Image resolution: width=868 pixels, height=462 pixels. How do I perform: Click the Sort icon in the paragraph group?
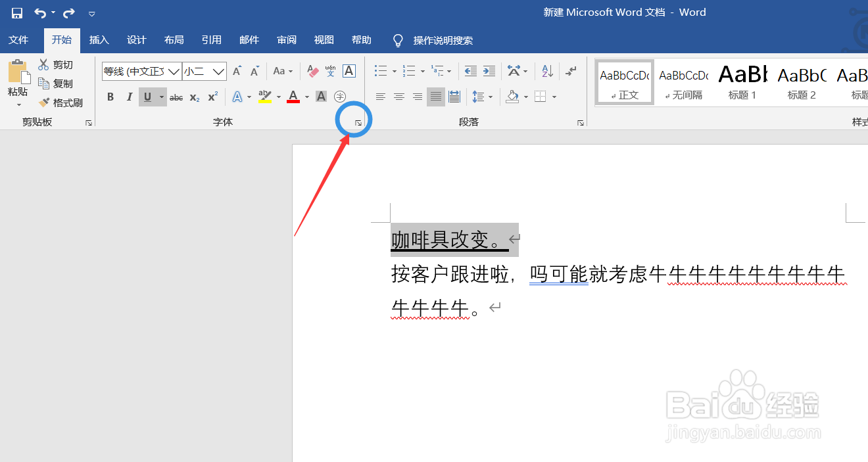[x=546, y=71]
